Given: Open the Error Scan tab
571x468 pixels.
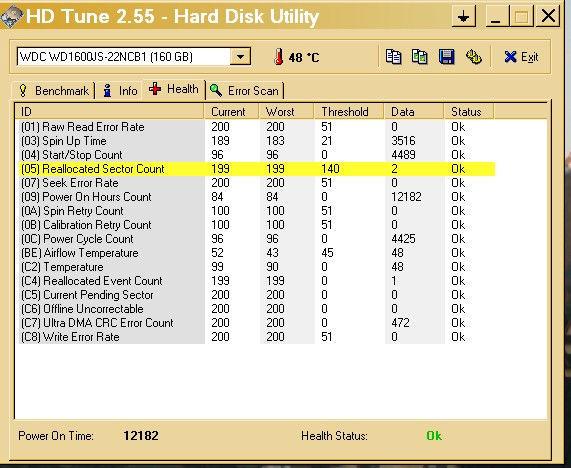Looking at the screenshot, I should 245,91.
